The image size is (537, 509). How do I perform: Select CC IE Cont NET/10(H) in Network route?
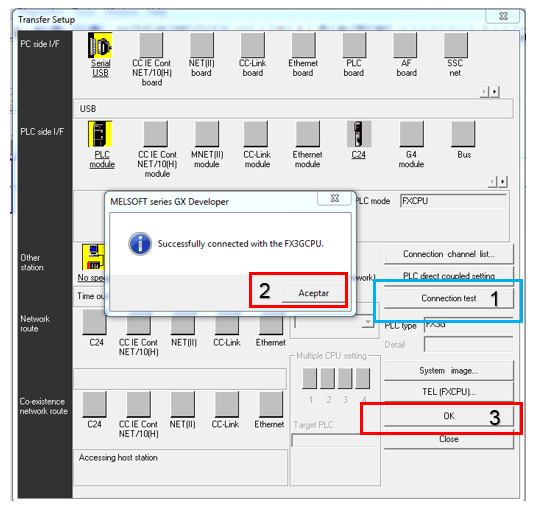(x=139, y=324)
